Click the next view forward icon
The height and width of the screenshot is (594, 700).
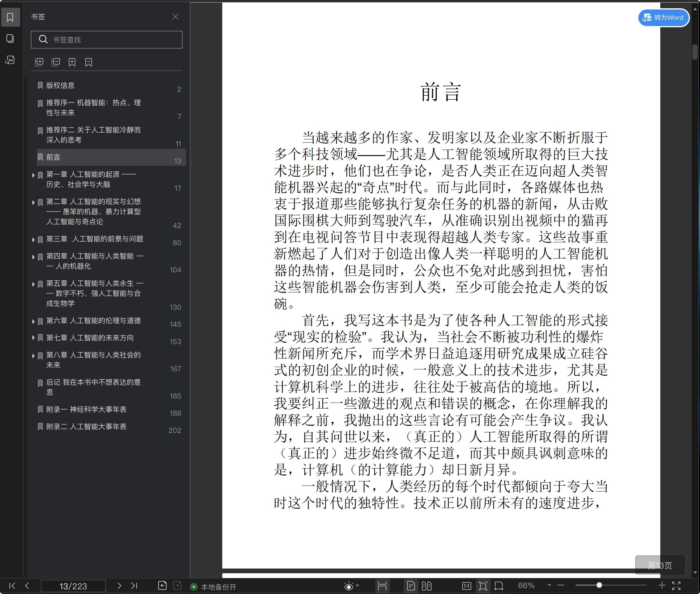(x=177, y=586)
